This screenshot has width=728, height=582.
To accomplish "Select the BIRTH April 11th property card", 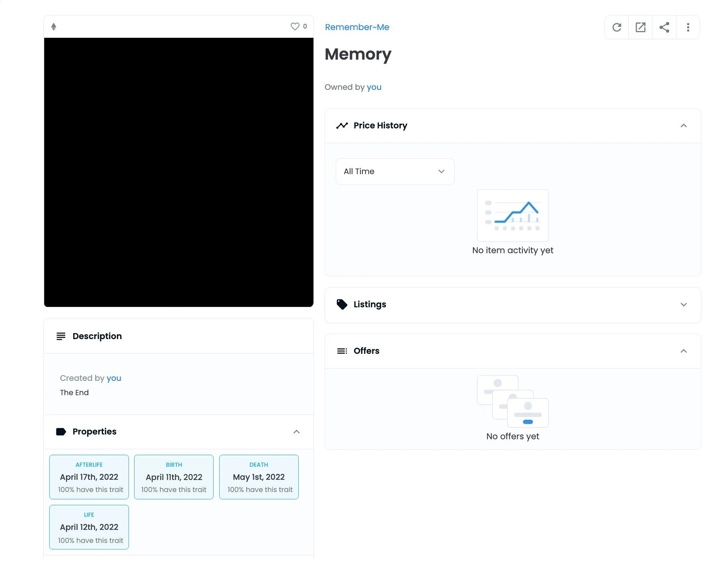I will (174, 477).
